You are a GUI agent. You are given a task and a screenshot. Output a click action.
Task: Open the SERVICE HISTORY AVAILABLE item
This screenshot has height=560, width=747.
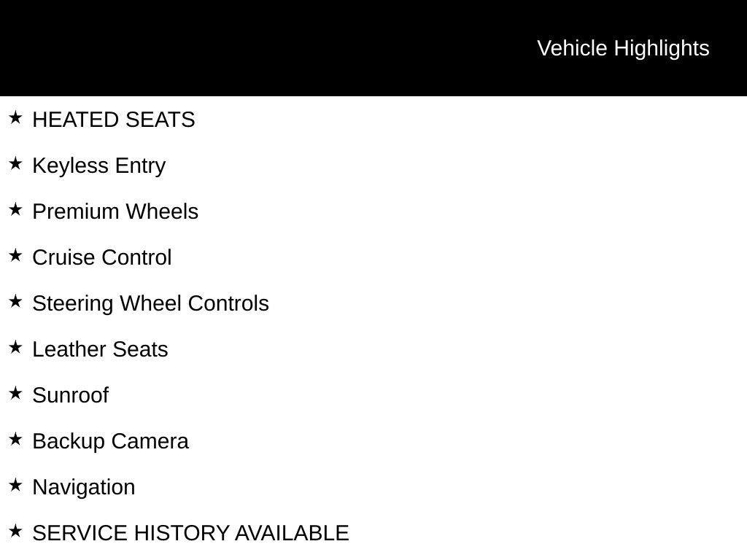(190, 533)
